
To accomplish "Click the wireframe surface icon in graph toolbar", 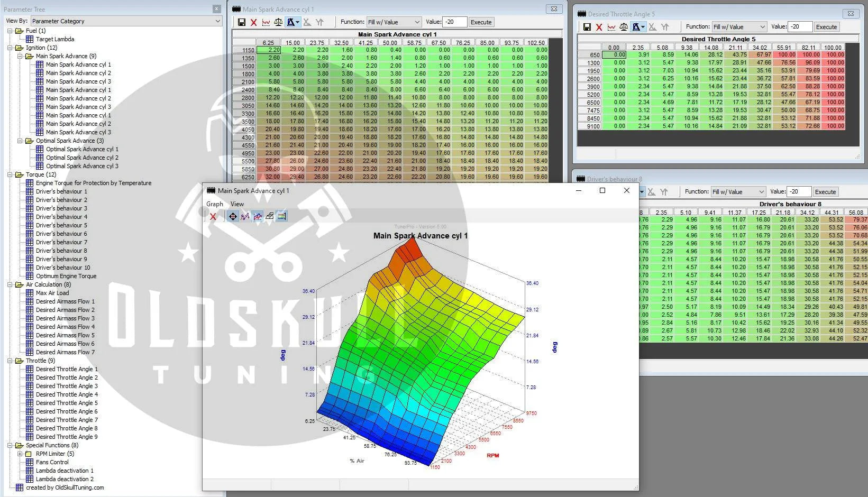I will pos(269,216).
